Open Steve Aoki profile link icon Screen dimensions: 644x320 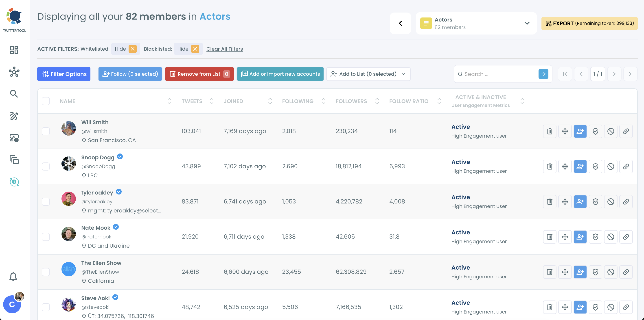pos(626,307)
